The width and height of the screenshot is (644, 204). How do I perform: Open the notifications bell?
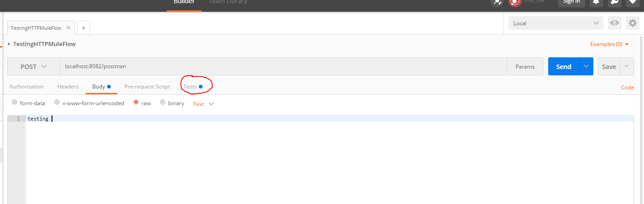click(x=596, y=2)
